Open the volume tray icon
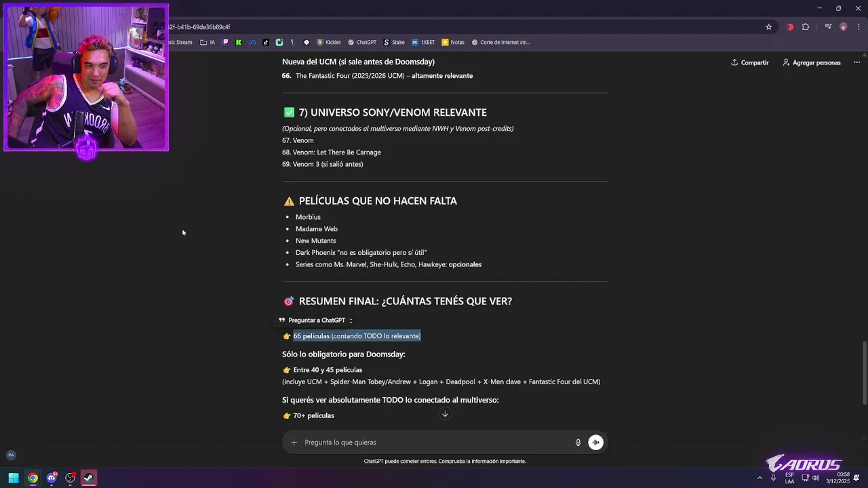 (815, 479)
